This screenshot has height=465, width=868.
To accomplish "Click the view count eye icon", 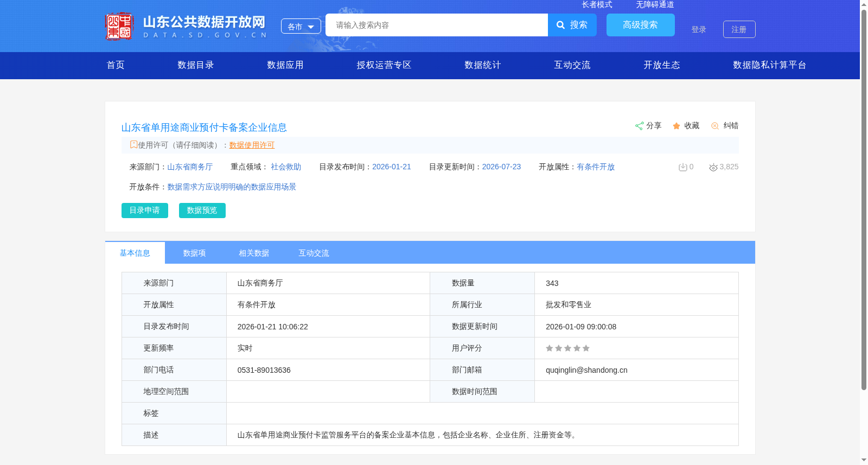I will tap(713, 167).
